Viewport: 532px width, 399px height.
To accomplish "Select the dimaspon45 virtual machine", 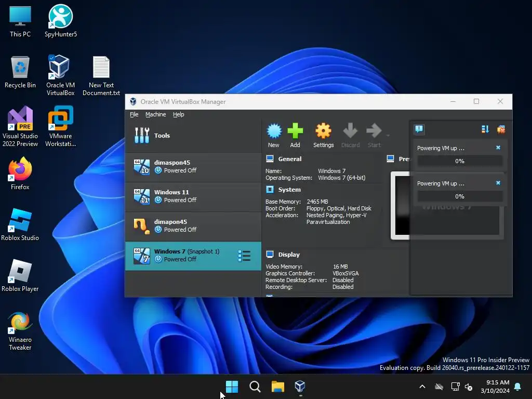I will pos(193,167).
